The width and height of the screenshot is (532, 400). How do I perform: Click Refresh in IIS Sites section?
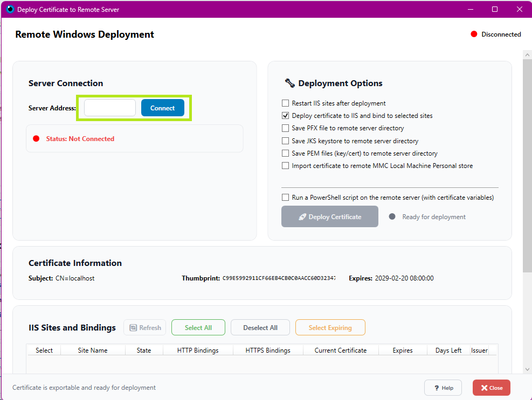(145, 327)
